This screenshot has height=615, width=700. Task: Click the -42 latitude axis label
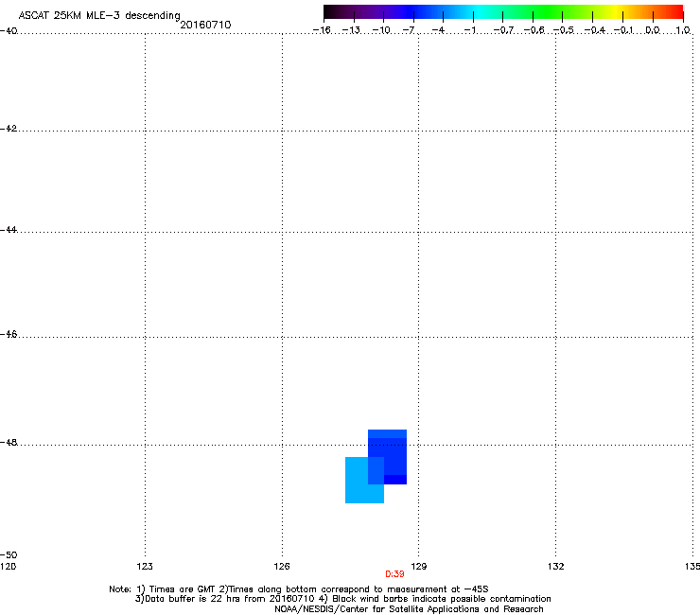coord(9,129)
